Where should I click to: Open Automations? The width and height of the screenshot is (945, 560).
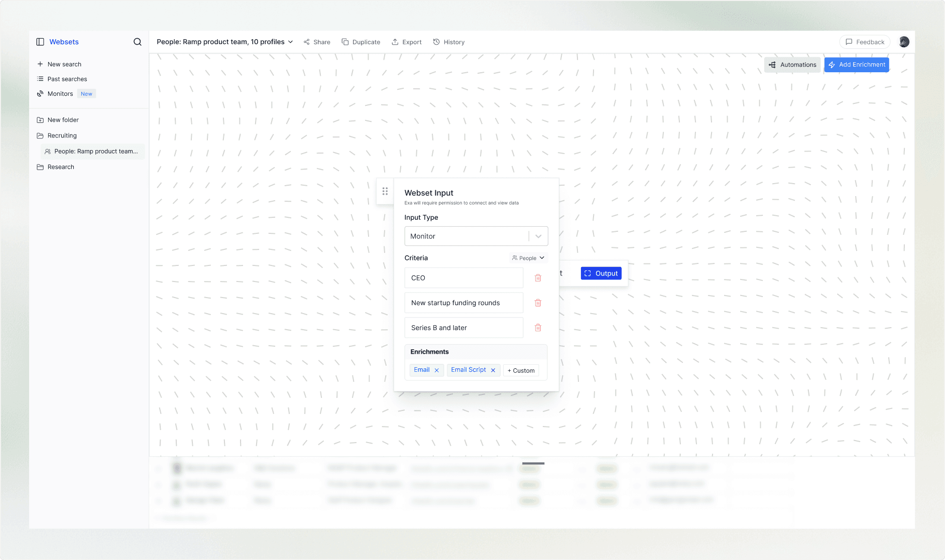pos(792,65)
